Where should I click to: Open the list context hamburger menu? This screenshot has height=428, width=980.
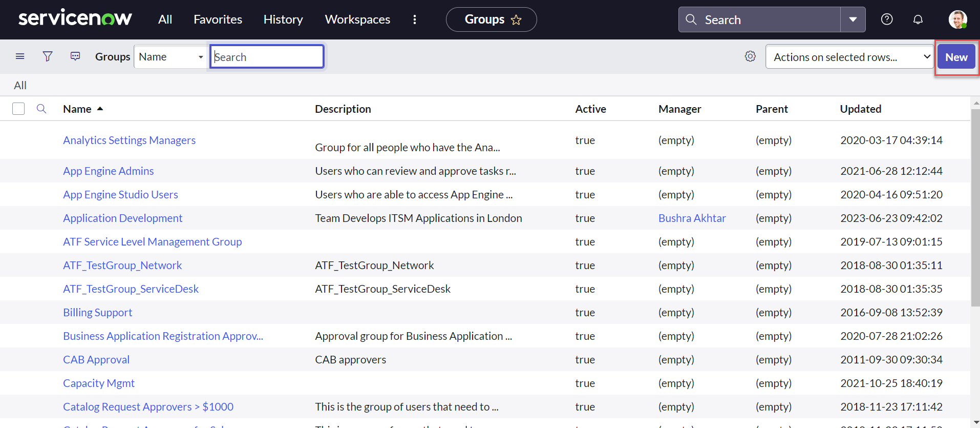[x=20, y=56]
